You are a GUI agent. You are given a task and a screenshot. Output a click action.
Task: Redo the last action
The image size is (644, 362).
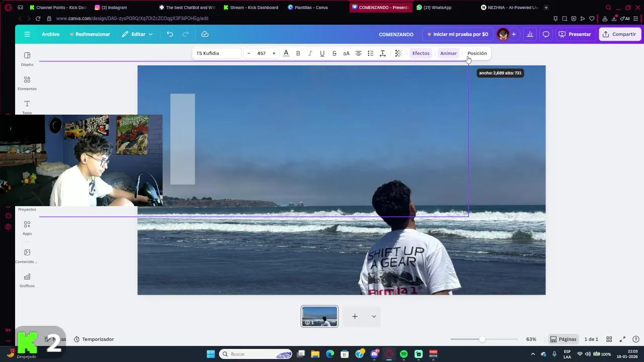pyautogui.click(x=186, y=34)
